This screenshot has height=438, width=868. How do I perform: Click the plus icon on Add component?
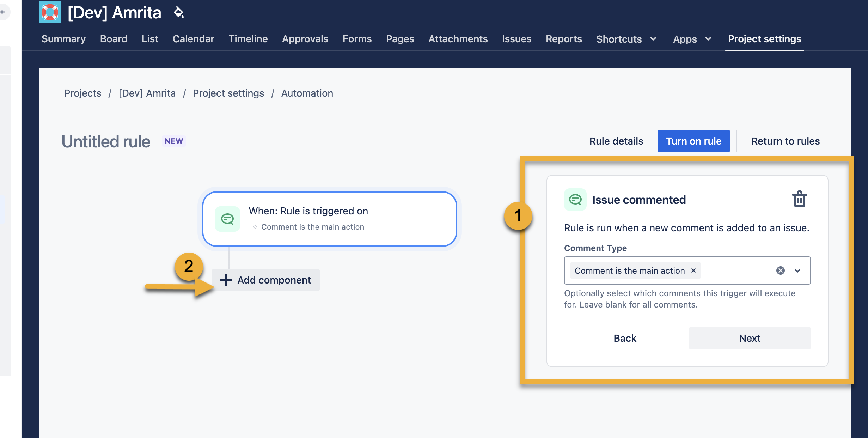pos(226,280)
